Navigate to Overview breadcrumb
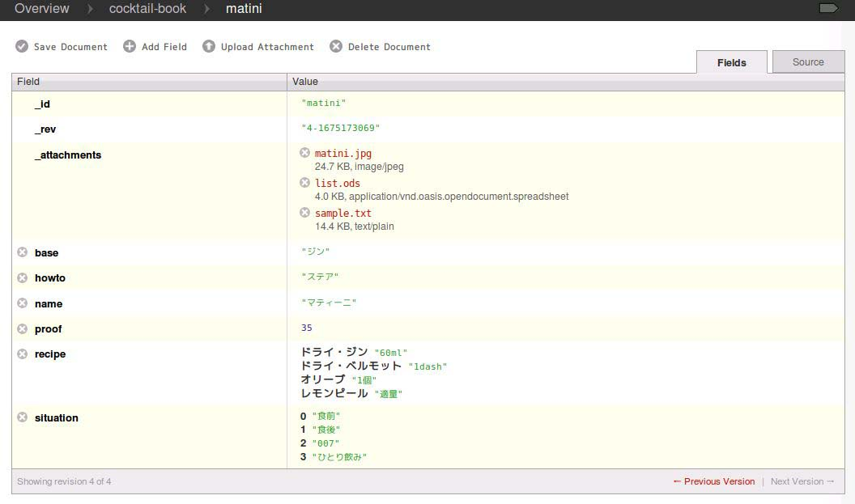The width and height of the screenshot is (855, 504). (42, 9)
